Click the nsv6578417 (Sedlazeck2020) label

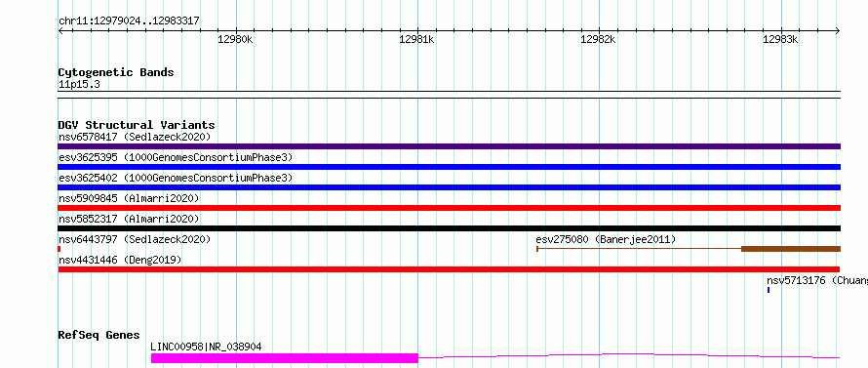(135, 137)
